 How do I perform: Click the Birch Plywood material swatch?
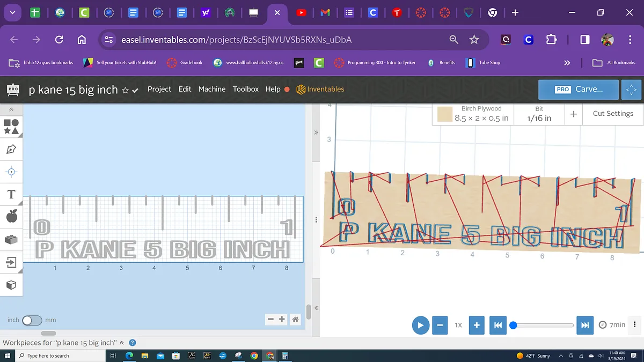click(x=444, y=114)
